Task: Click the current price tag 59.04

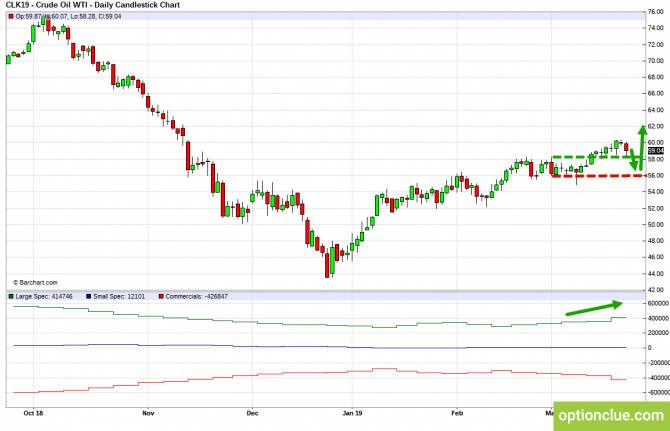Action: point(656,151)
